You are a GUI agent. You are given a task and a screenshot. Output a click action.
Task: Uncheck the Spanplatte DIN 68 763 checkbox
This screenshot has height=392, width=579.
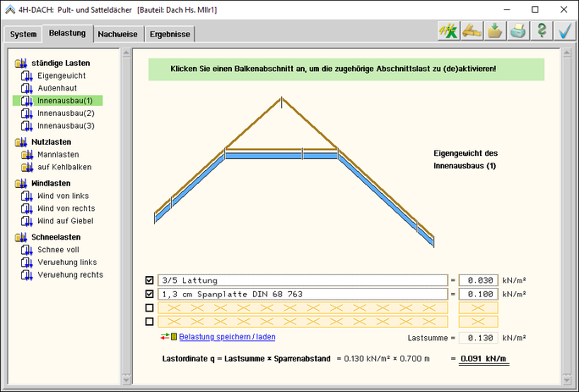(x=150, y=294)
